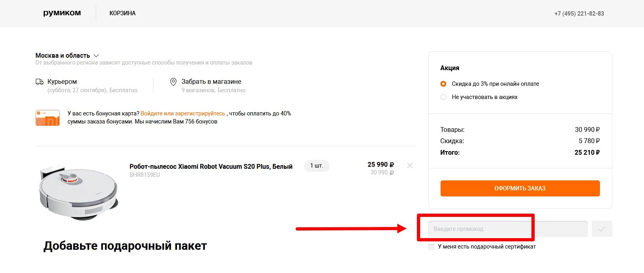The height and width of the screenshot is (273, 644).
Task: Click the phone number +7 (495) 221-82-83
Action: (x=579, y=14)
